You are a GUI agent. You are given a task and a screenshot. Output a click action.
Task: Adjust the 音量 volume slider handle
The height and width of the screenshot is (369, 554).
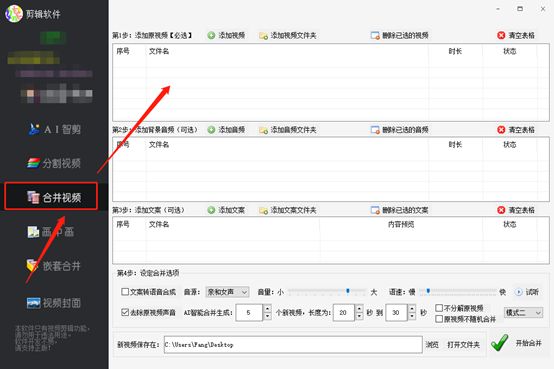pos(348,291)
